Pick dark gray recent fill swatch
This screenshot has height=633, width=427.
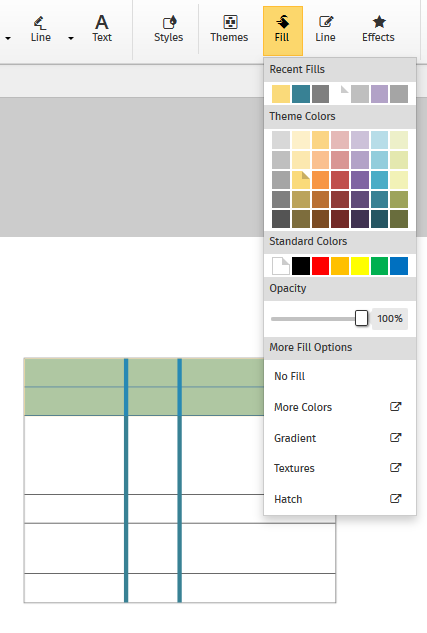click(320, 94)
